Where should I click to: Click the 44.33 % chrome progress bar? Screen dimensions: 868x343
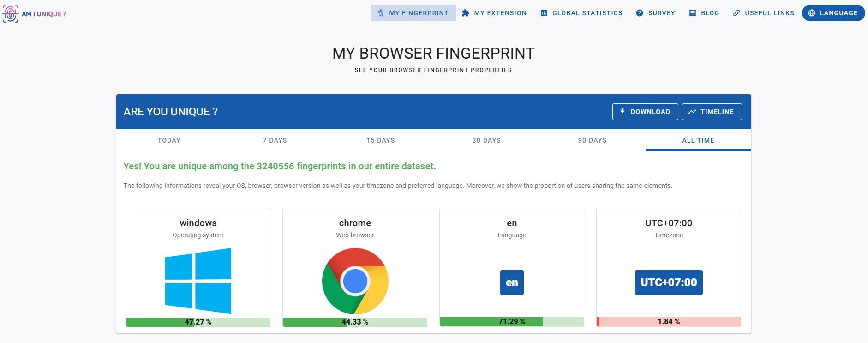point(355,322)
